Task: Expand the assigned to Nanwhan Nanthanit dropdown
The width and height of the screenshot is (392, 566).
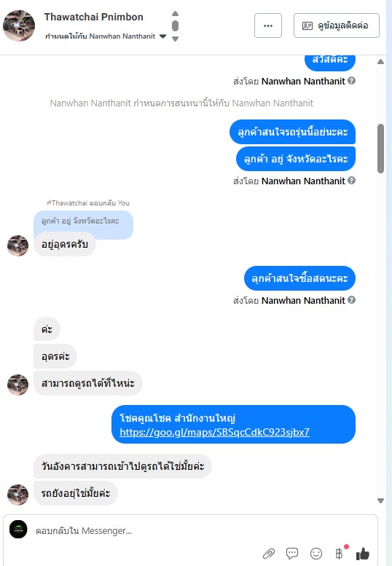Action: coord(162,36)
